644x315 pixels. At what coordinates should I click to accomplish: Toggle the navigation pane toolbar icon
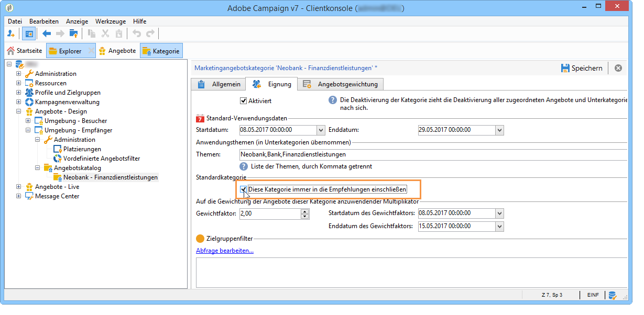point(29,33)
